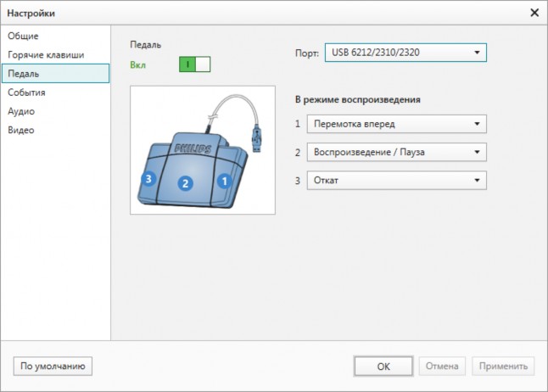The width and height of the screenshot is (548, 392).
Task: Click the В режиме воспроизведения heading
Action: (x=357, y=99)
